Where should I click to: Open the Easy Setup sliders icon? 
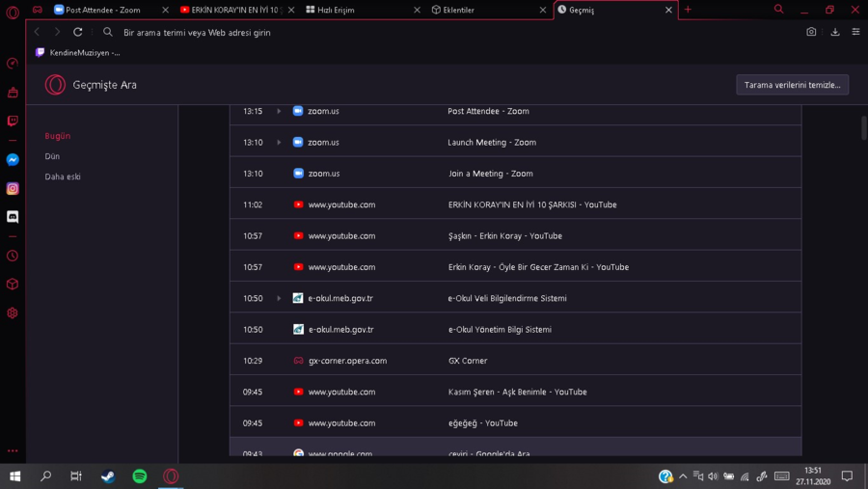point(855,32)
